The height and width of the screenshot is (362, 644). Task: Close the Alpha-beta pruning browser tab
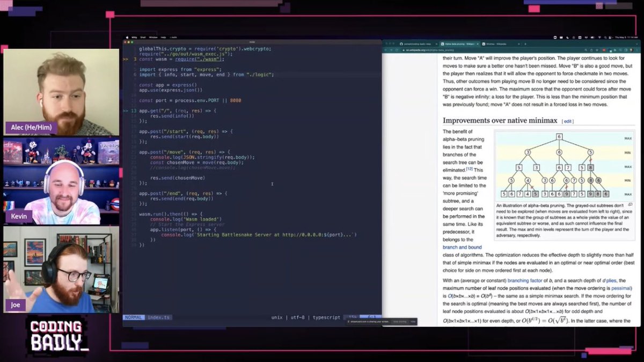point(478,44)
